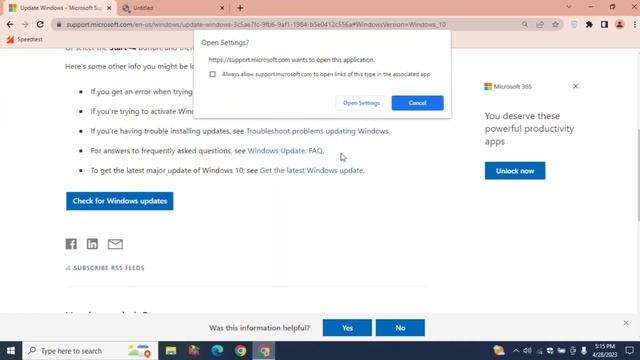Open the notification center icon
The height and width of the screenshot is (360, 640).
(629, 351)
